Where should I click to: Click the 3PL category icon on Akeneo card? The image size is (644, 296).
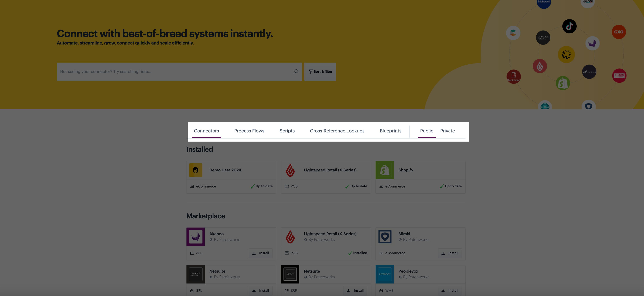pyautogui.click(x=192, y=253)
